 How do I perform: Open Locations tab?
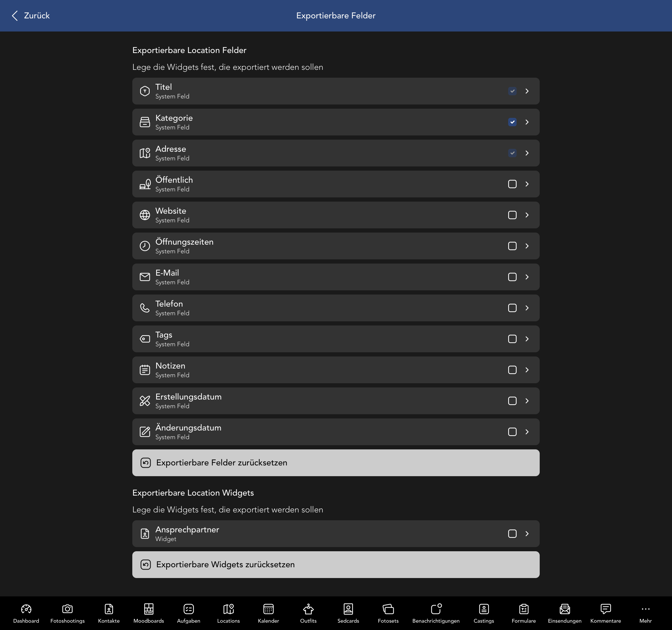229,613
